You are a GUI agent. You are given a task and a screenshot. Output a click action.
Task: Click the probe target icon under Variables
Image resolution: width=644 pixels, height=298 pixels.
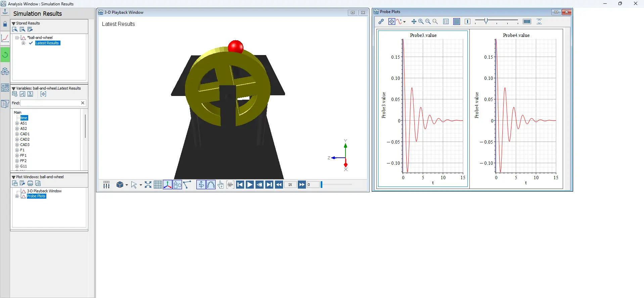click(43, 94)
